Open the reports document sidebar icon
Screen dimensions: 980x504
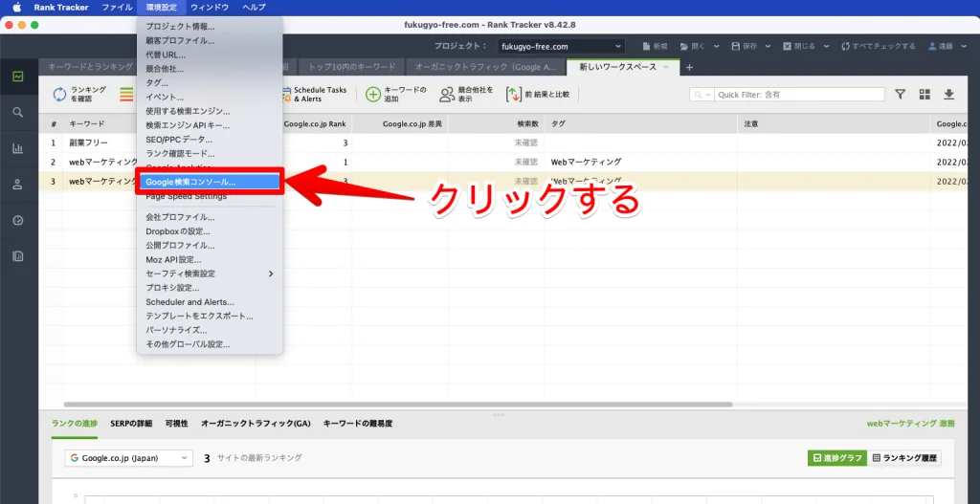(18, 256)
